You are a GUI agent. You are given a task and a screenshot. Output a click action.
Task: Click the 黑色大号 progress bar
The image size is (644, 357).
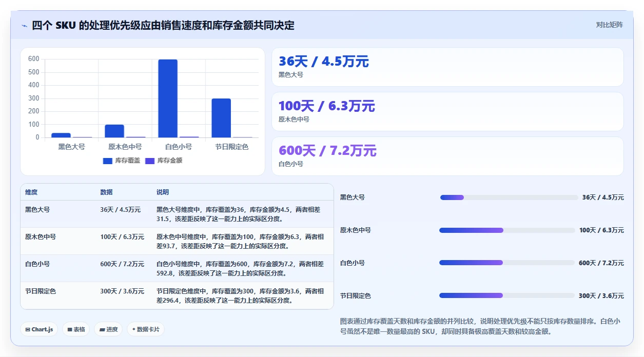[x=509, y=197]
